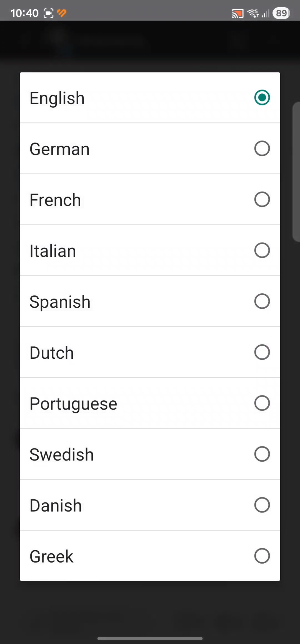
Task: Tap the Portuguese language label
Action: [x=73, y=404]
